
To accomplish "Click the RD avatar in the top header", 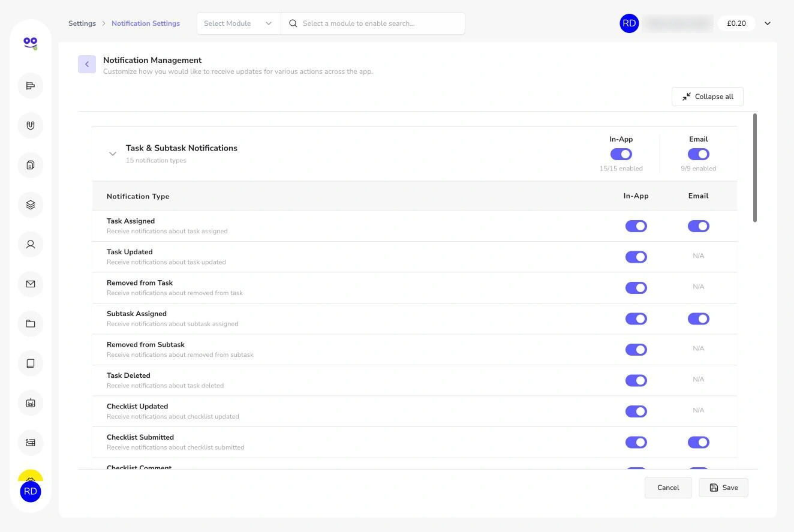I will point(629,23).
